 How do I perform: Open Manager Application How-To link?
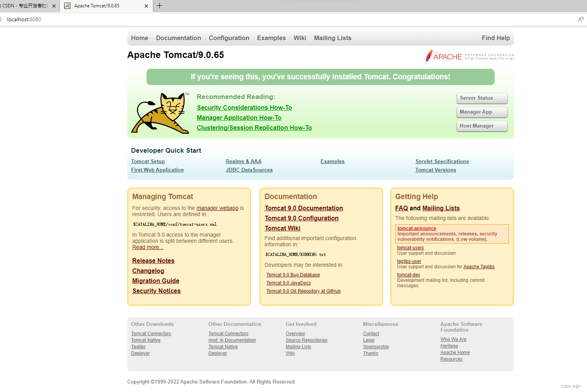pyautogui.click(x=239, y=118)
